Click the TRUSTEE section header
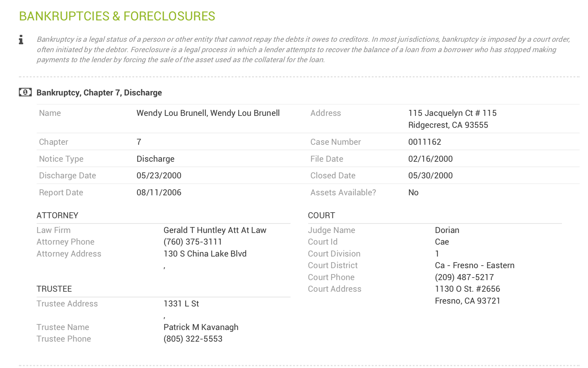 pos(54,289)
